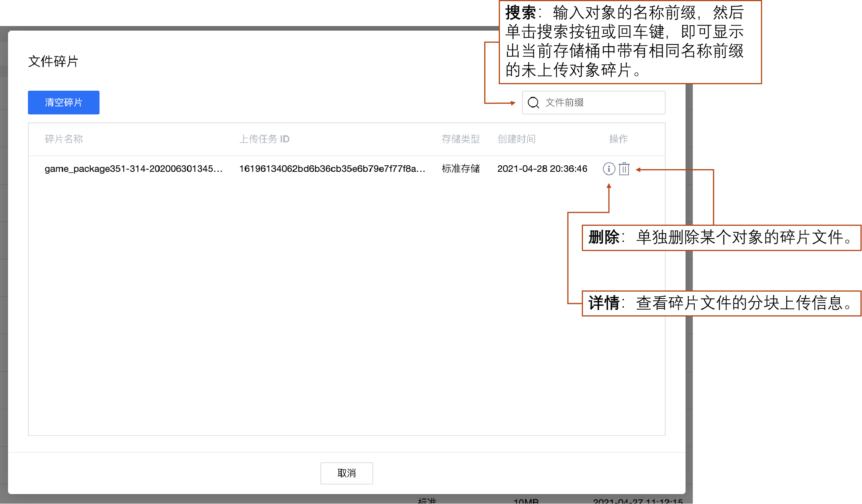
Task: Click the background 2021-04-27 11:12:15 timestamp
Action: 638,501
